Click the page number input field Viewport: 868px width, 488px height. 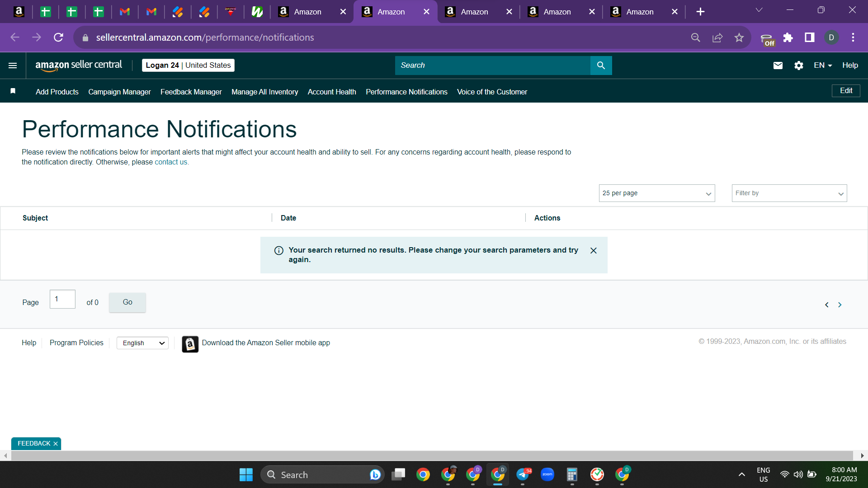[x=62, y=299]
